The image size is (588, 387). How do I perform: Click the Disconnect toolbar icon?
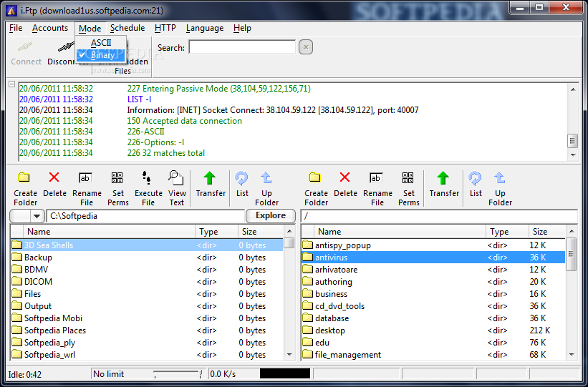click(66, 47)
